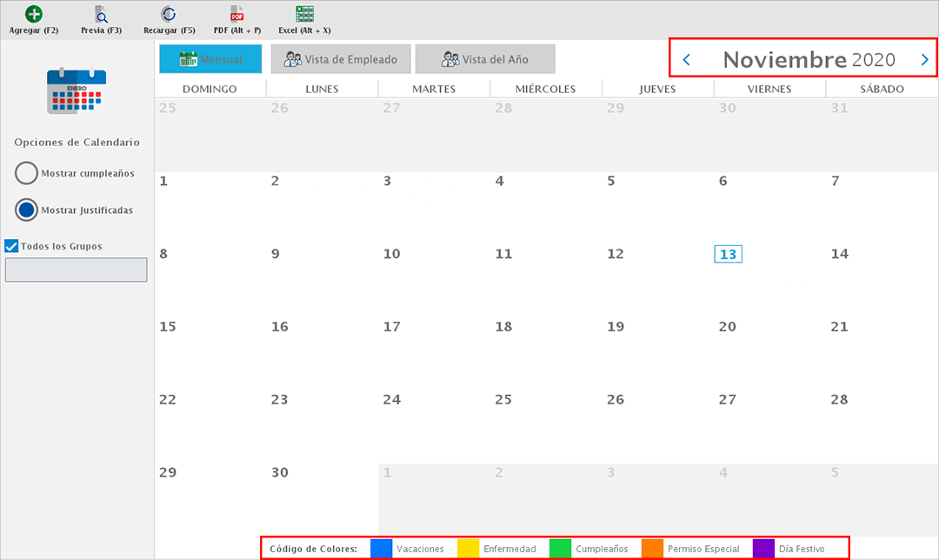Screen dimensions: 939x560
Task: Click the Recargar refresh icon
Action: coord(169,14)
